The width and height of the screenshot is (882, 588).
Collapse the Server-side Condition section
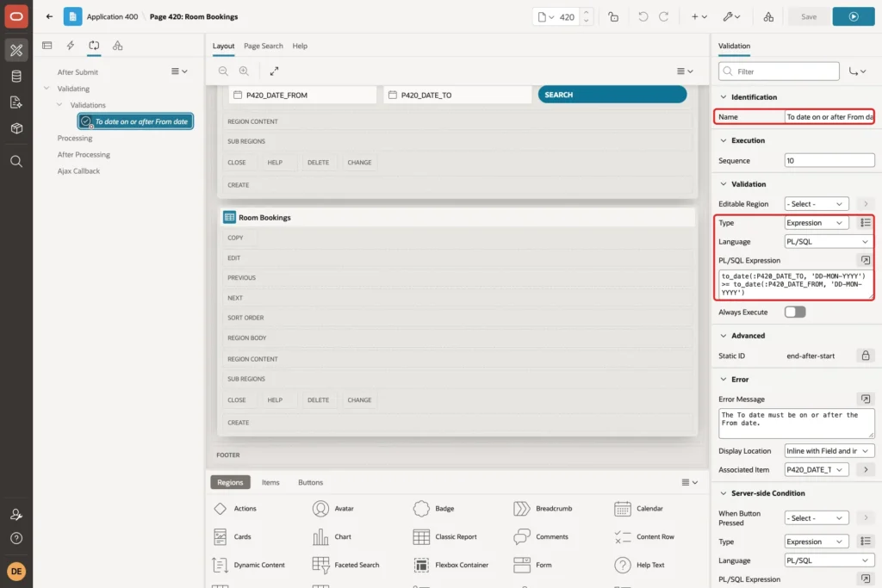724,493
